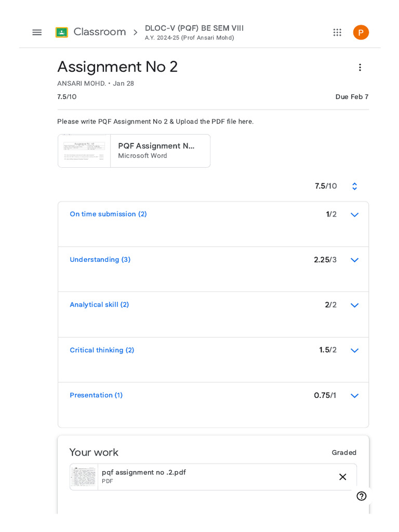
Task: Open the help question mark button
Action: point(362,496)
